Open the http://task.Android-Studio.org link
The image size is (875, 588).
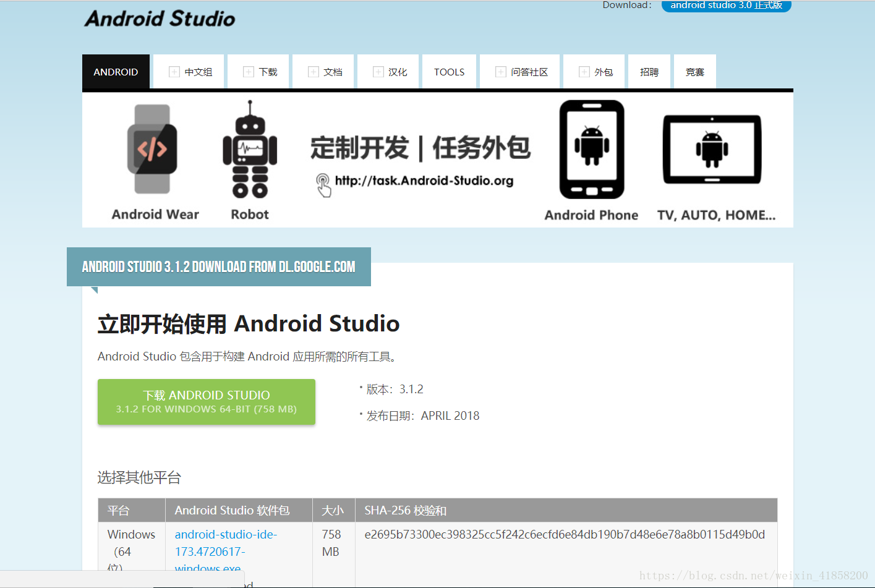click(424, 181)
